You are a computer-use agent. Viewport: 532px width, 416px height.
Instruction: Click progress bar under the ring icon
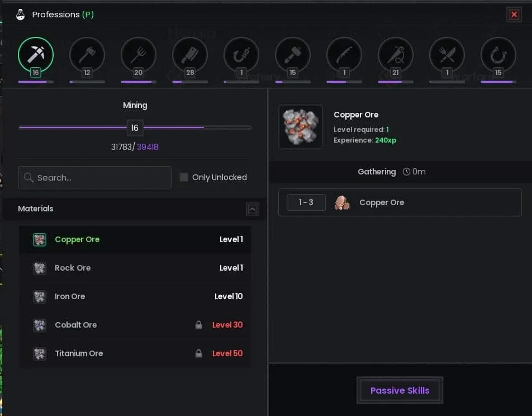tap(498, 82)
